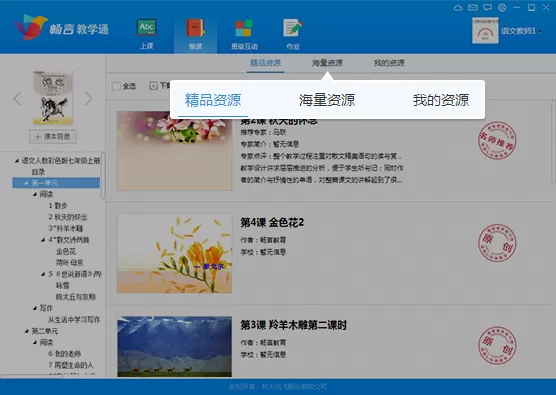This screenshot has width=556, height=395.
Task: Click the cloud icon in title bar
Action: click(458, 7)
